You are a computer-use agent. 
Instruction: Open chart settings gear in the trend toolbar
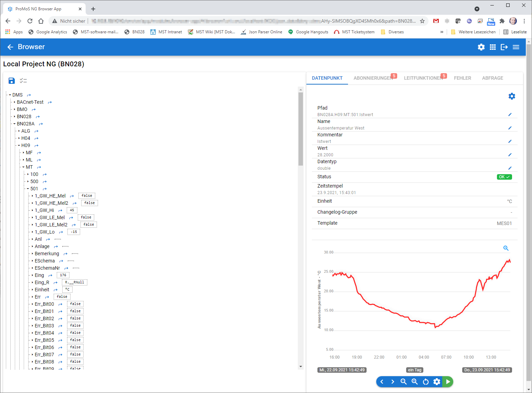[x=437, y=382]
